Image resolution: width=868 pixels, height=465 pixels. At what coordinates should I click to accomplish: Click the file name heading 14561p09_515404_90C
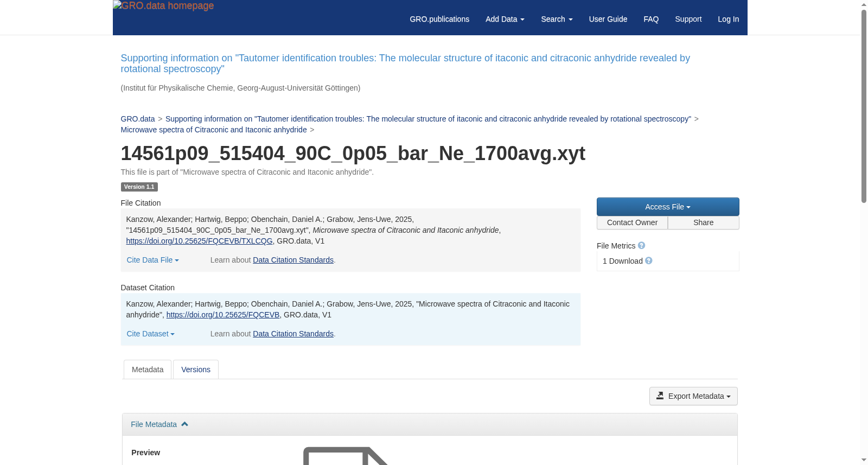(353, 154)
